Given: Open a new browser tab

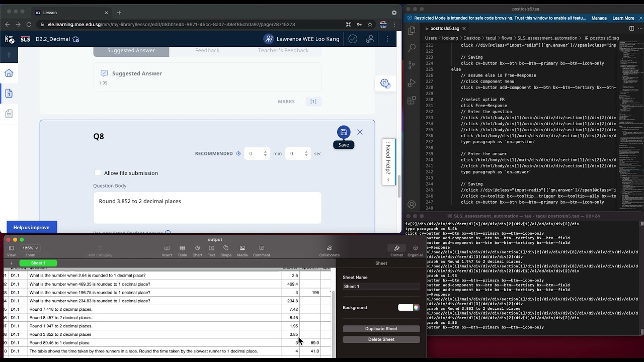Looking at the screenshot, I should coord(119,13).
